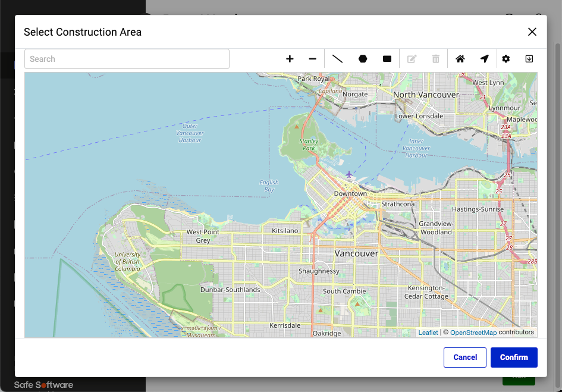Image resolution: width=562 pixels, height=392 pixels.
Task: Click the locate me arrow icon
Action: tap(485, 59)
